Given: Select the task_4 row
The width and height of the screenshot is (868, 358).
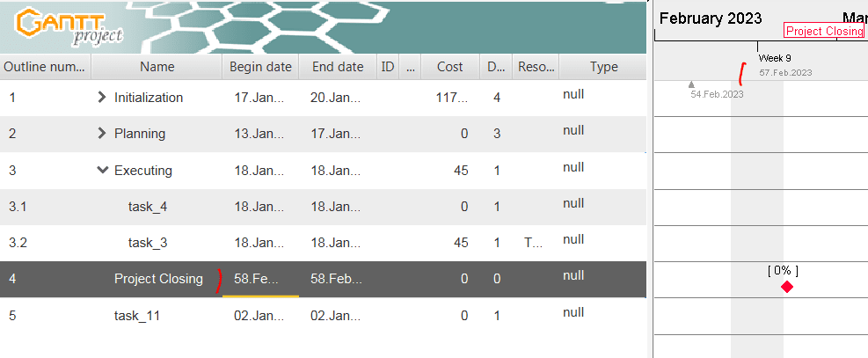Looking at the screenshot, I should (x=148, y=207).
